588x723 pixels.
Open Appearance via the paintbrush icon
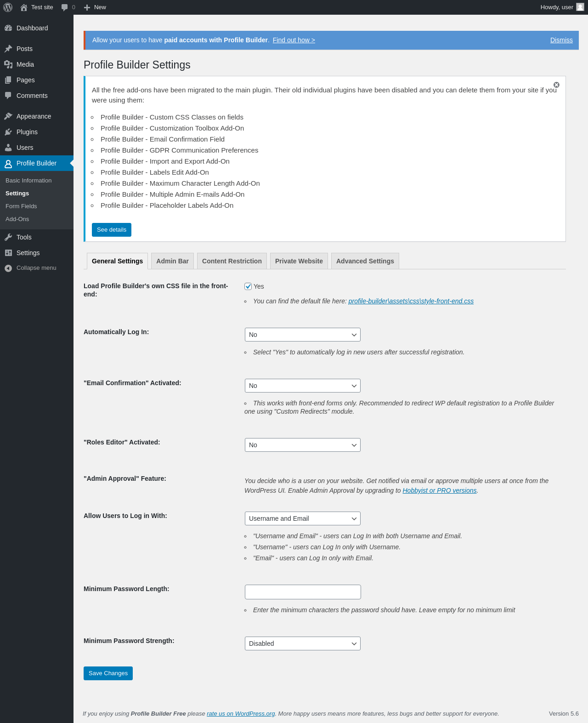click(8, 116)
